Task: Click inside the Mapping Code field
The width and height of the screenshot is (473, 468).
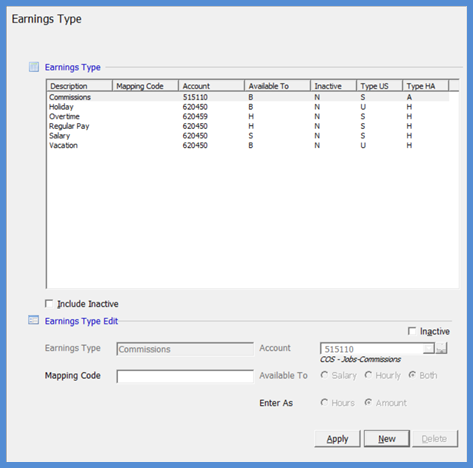Action: tap(185, 376)
